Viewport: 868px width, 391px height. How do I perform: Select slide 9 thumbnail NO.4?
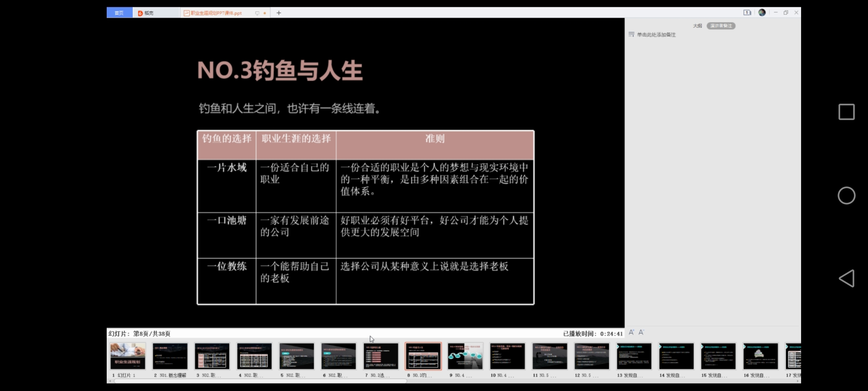(x=465, y=357)
